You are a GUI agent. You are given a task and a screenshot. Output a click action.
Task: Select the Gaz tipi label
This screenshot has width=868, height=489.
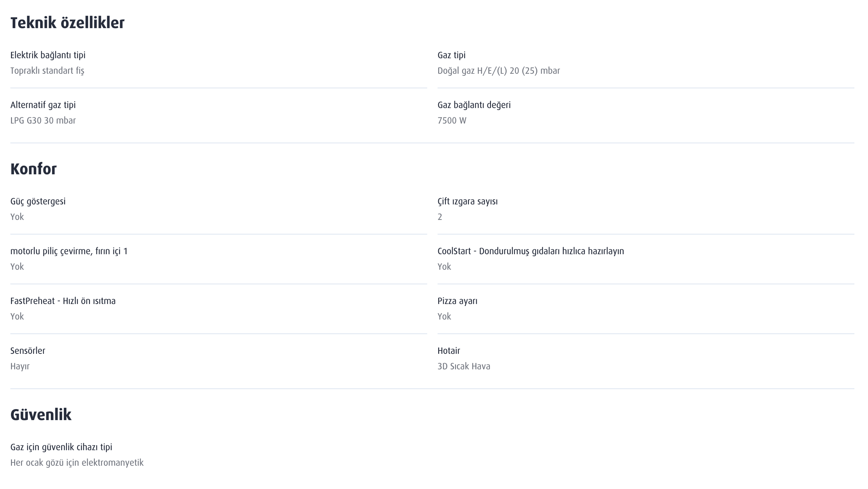(x=451, y=55)
